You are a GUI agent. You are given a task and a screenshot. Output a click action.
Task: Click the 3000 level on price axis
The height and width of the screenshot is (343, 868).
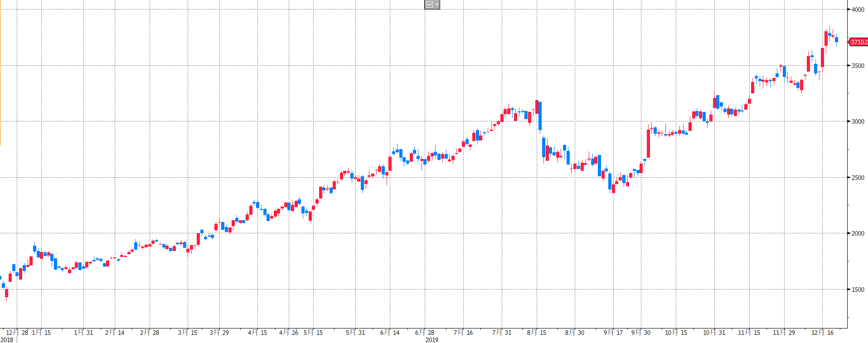858,121
